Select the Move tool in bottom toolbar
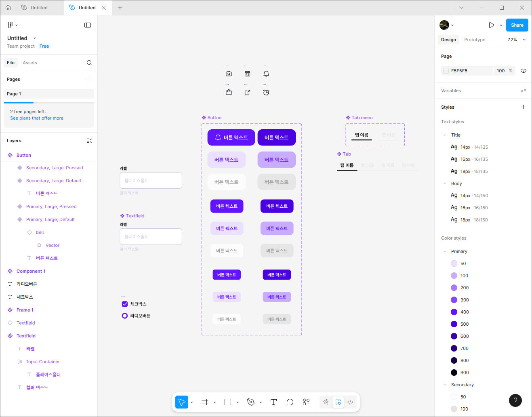 (x=182, y=402)
